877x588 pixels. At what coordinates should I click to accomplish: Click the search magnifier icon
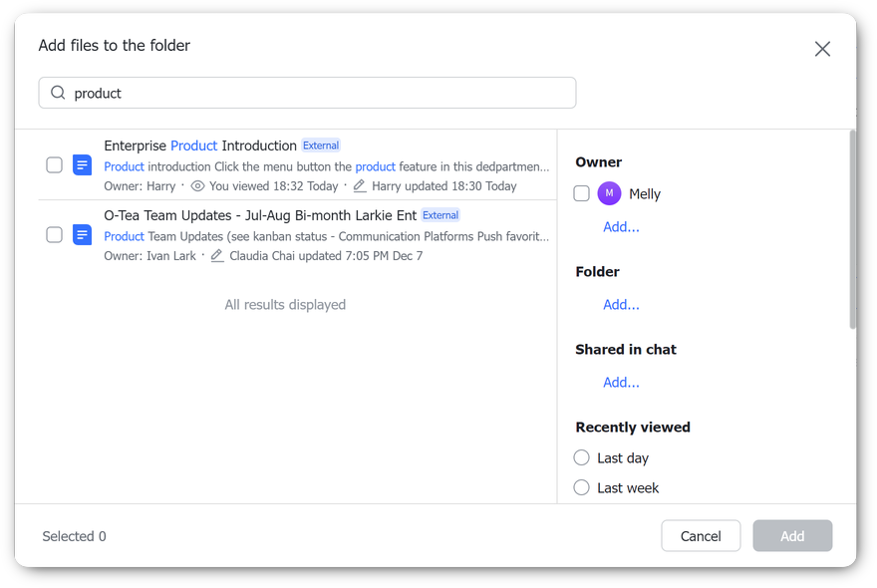click(58, 93)
